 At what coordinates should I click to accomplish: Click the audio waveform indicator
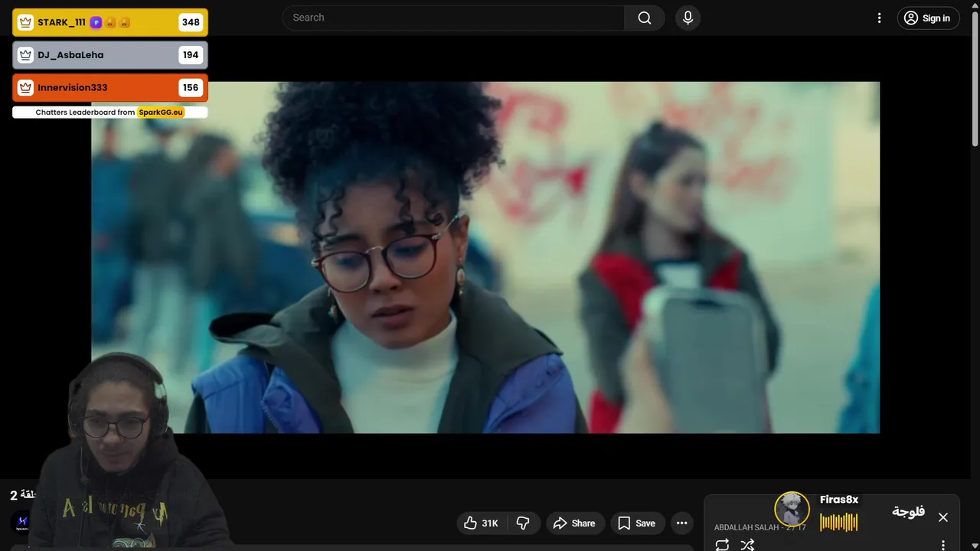click(838, 523)
